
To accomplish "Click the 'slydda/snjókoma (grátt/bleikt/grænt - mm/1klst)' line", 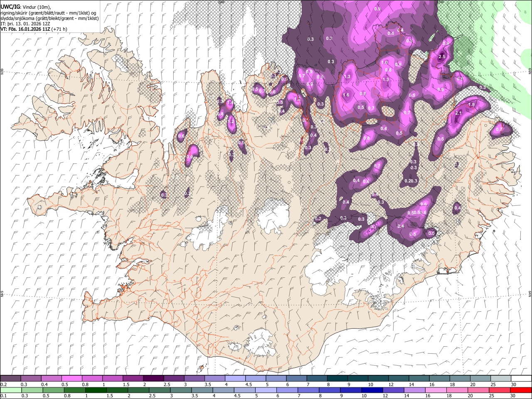I will (49, 18).
